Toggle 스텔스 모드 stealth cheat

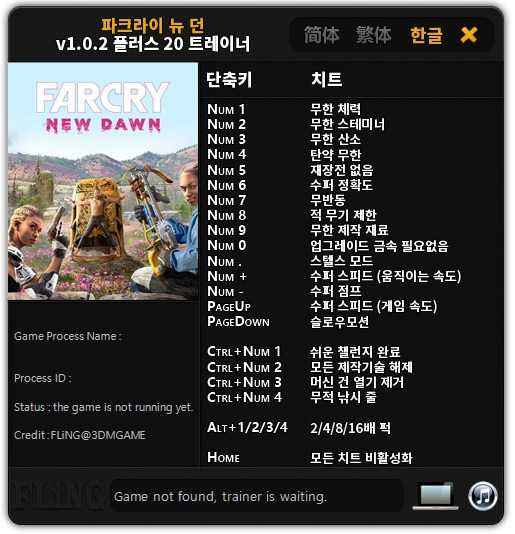point(343,262)
